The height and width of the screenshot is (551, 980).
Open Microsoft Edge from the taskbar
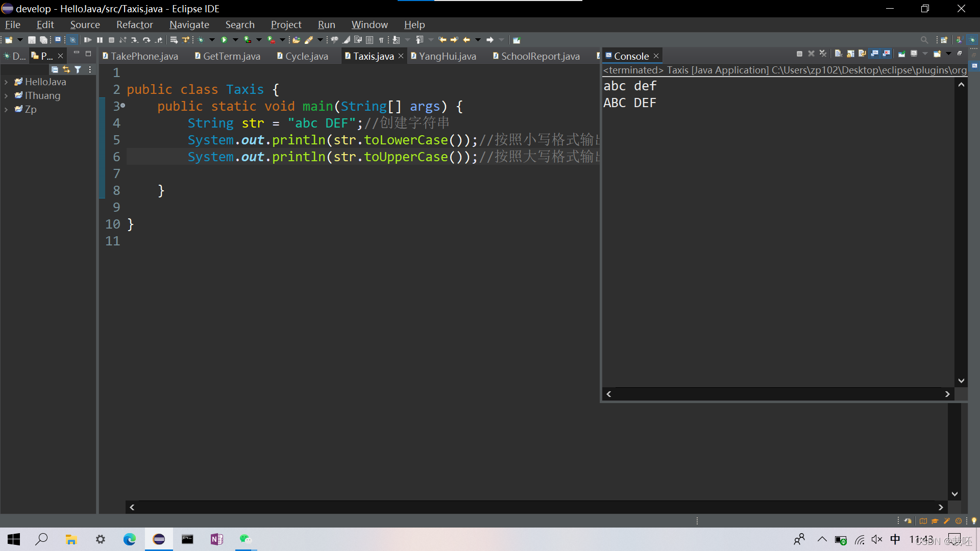tap(129, 539)
